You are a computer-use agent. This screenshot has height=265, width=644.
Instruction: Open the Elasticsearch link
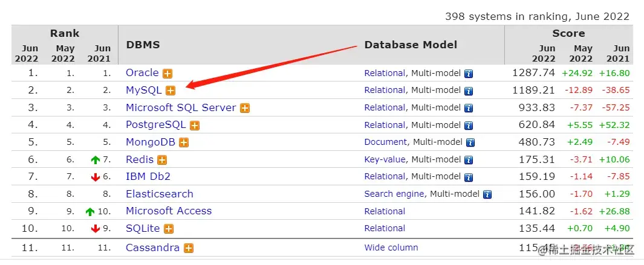(x=160, y=194)
